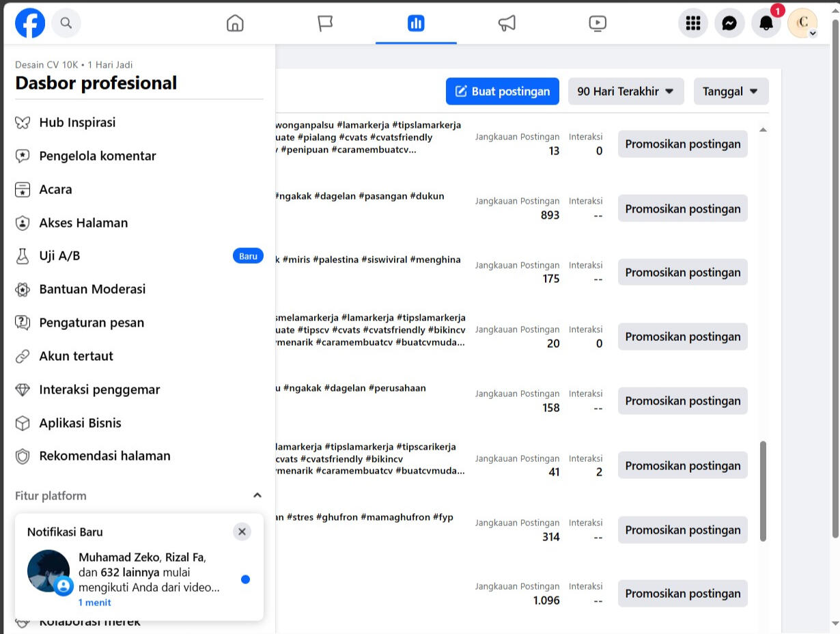
Task: Open the Messenger chat icon
Action: pyautogui.click(x=729, y=23)
